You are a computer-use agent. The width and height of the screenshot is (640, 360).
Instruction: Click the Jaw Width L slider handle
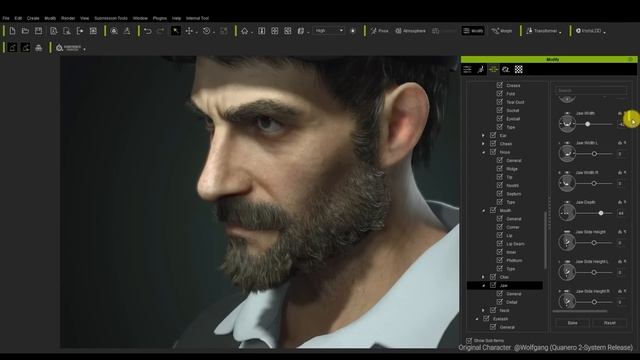coord(594,154)
